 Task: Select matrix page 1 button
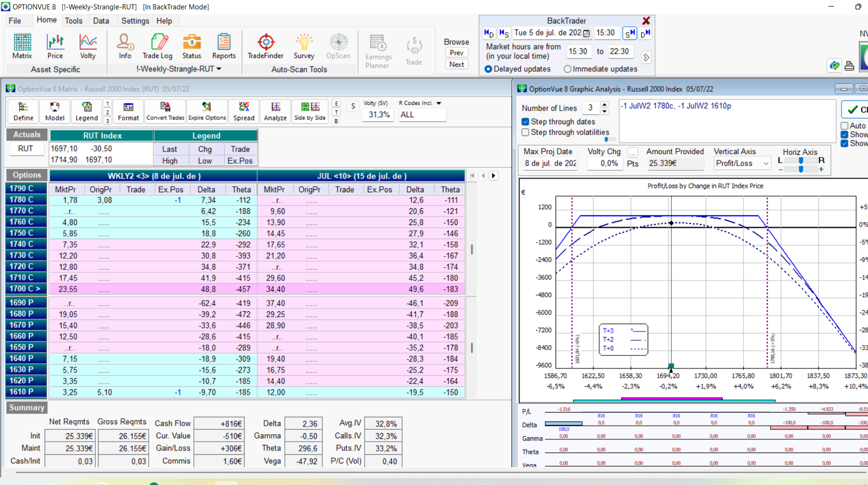pos(107,103)
